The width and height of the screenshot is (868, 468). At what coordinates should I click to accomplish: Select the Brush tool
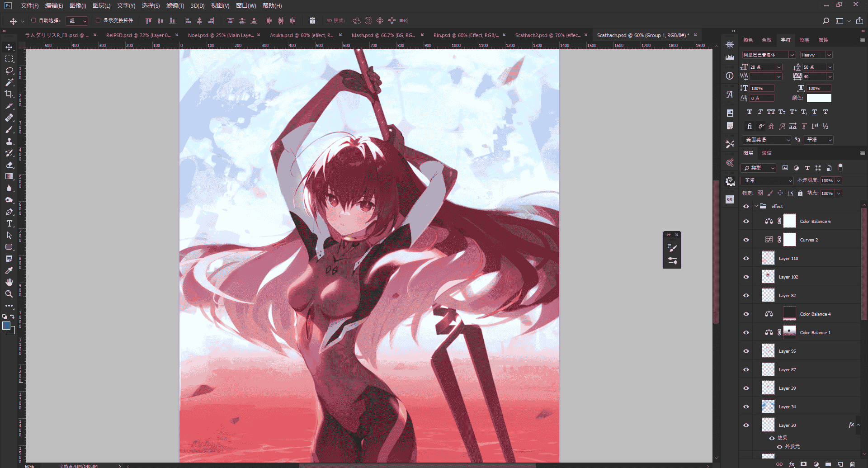click(x=9, y=129)
